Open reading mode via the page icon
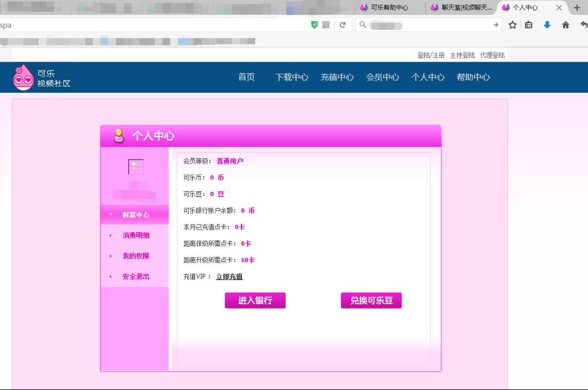588x390 pixels. pos(528,25)
